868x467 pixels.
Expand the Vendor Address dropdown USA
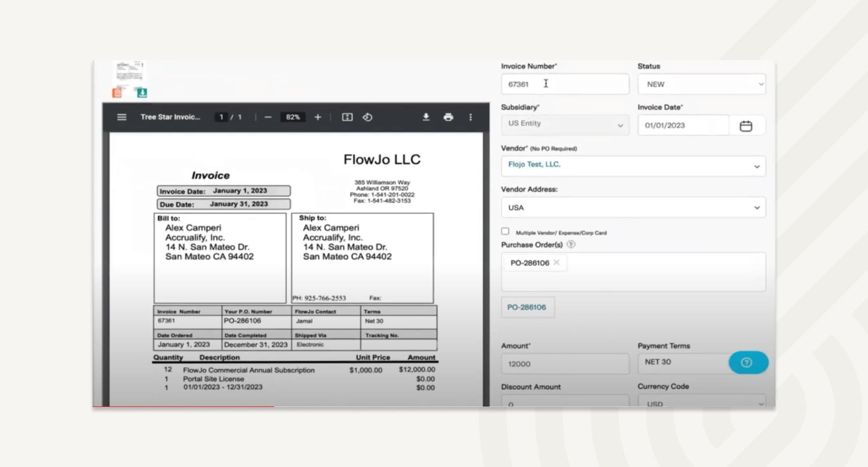(x=633, y=208)
